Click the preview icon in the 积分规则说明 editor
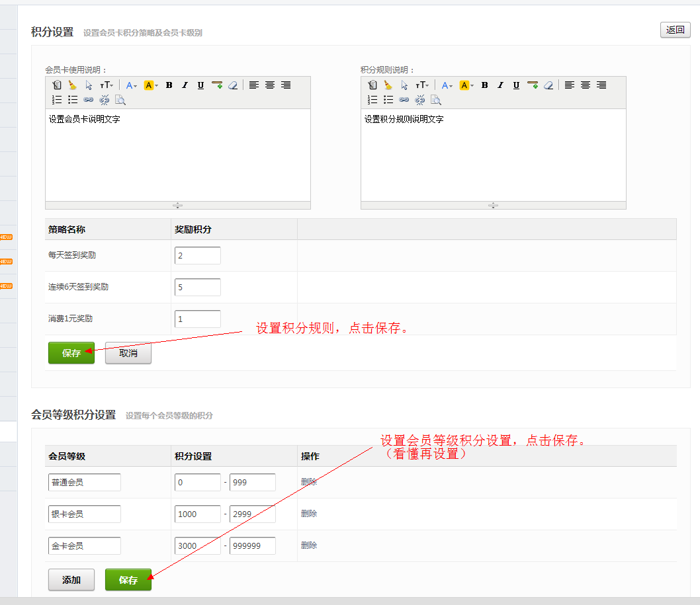Screen dimensions: 700x605 (435, 100)
